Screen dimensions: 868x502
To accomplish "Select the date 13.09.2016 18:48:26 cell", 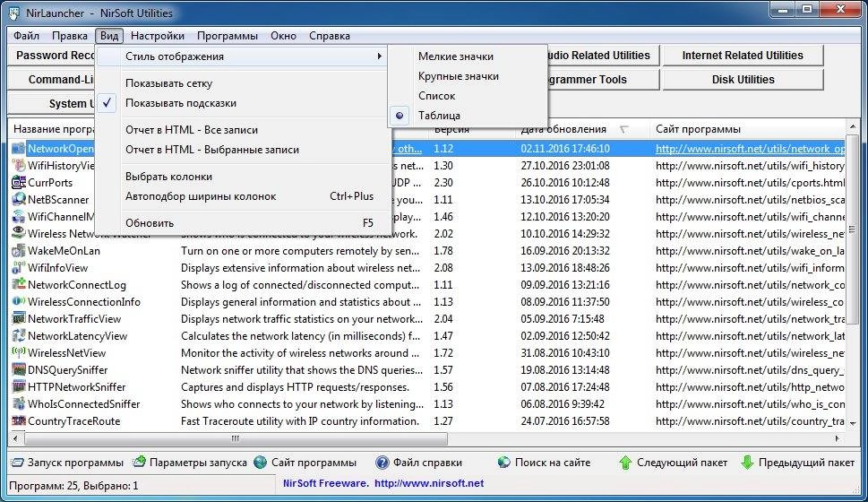I will (x=565, y=268).
